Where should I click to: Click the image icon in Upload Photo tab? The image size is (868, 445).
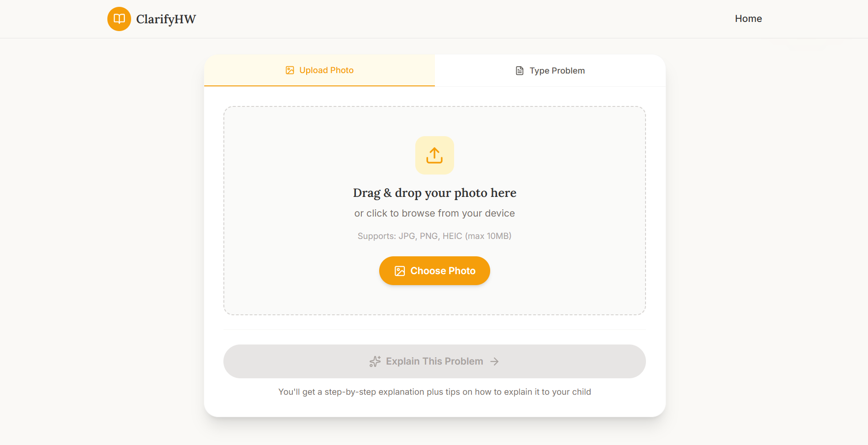pyautogui.click(x=290, y=70)
